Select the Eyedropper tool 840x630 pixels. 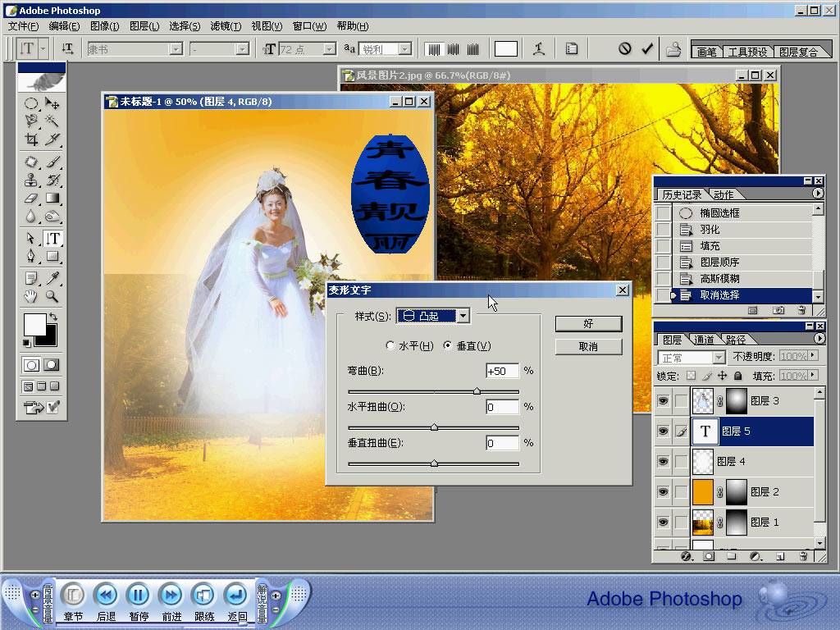pos(52,277)
